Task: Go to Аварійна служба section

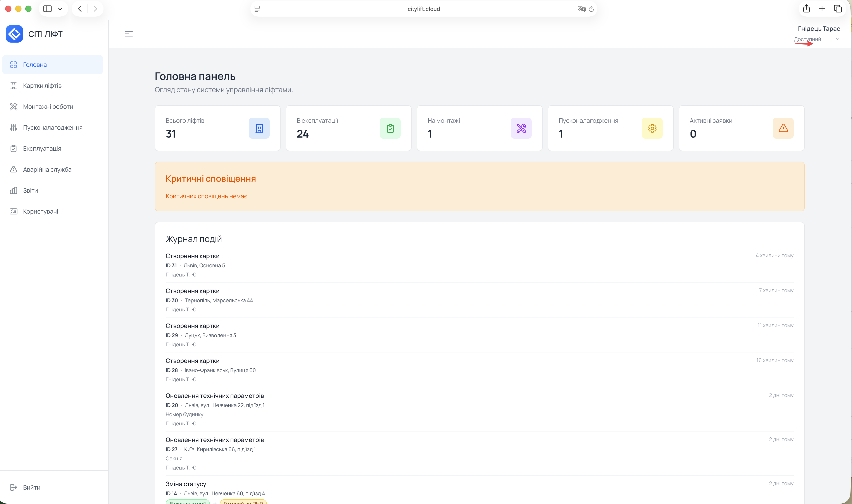Action: point(47,169)
